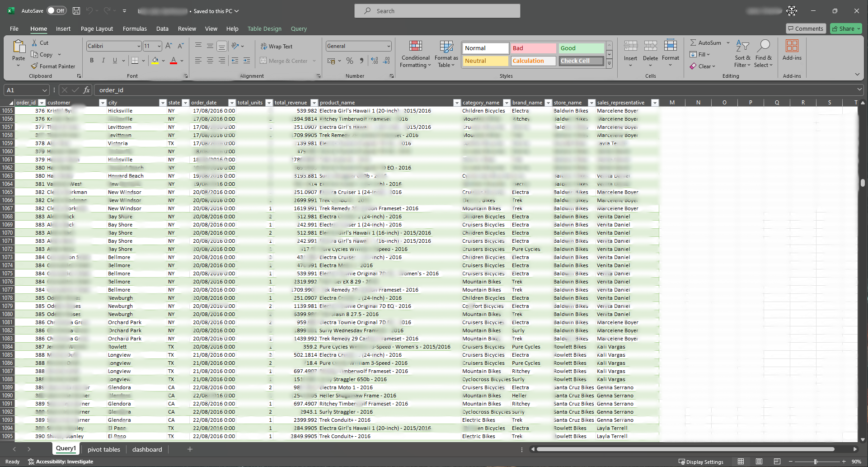Click the Borders icon

pos(135,61)
